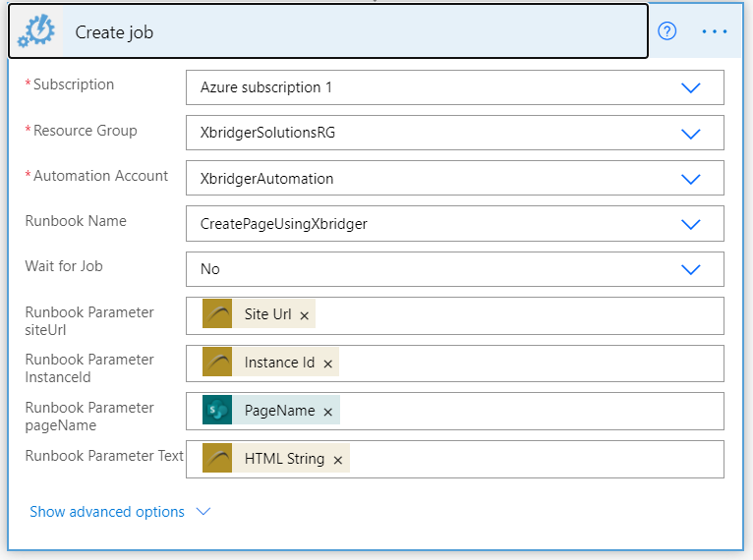This screenshot has width=753, height=560.
Task: Remove the Instance Id token
Action: (x=328, y=364)
